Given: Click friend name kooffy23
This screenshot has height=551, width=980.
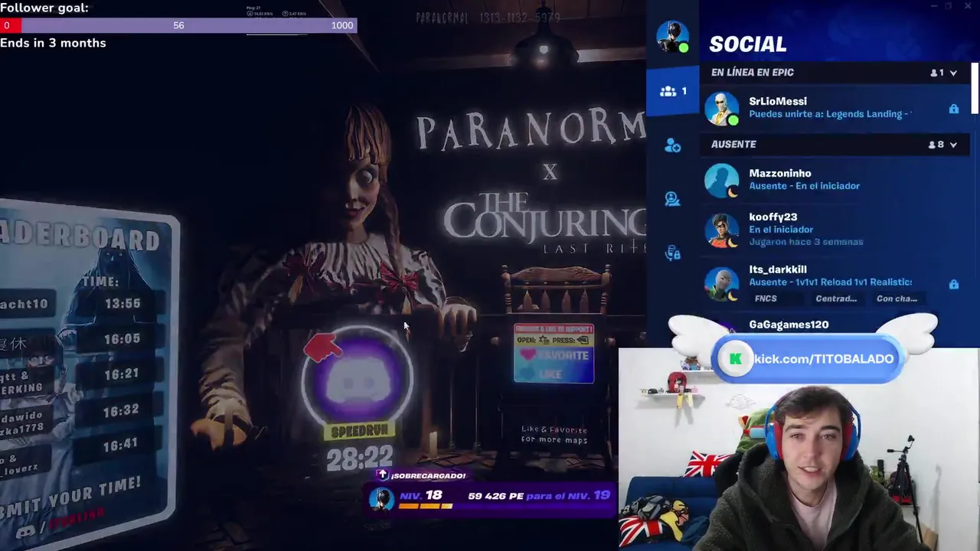Looking at the screenshot, I should coord(773,217).
